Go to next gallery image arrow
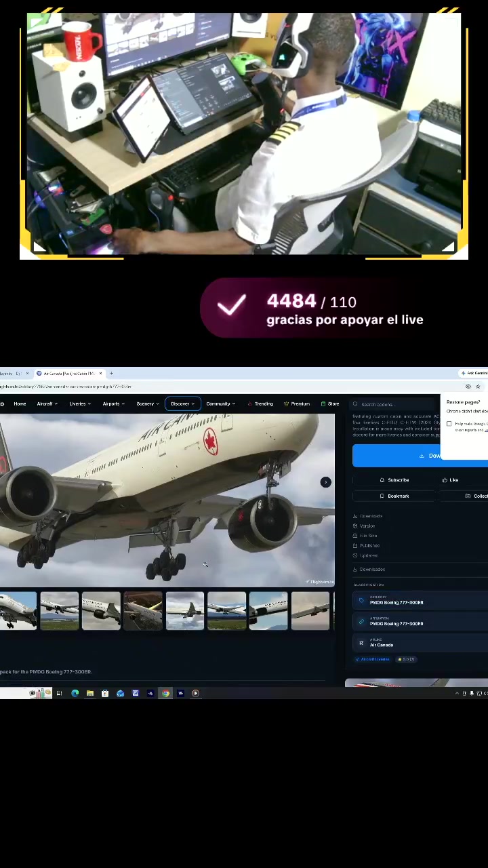 325,482
